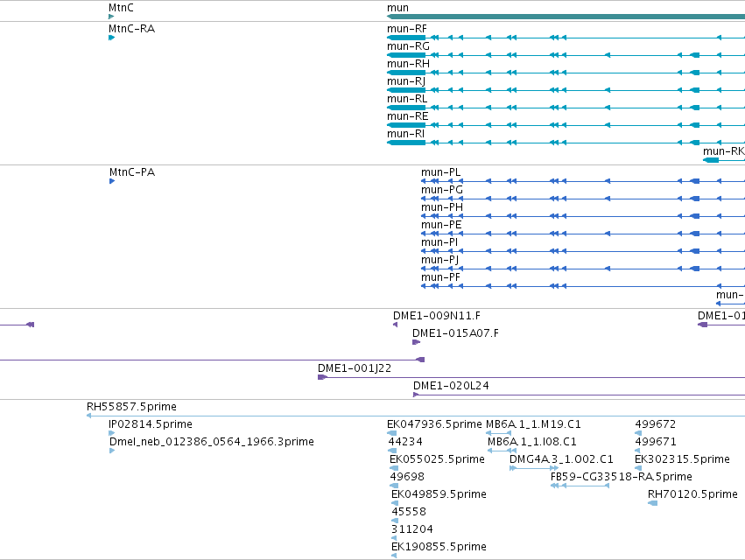Click the mun-RK transcript label
745x560 pixels.
724,151
